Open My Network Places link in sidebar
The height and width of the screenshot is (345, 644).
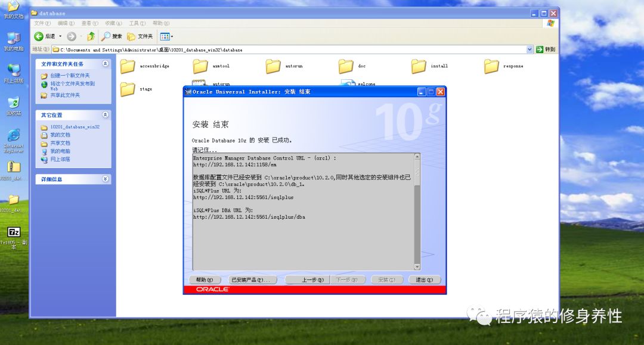(x=60, y=159)
